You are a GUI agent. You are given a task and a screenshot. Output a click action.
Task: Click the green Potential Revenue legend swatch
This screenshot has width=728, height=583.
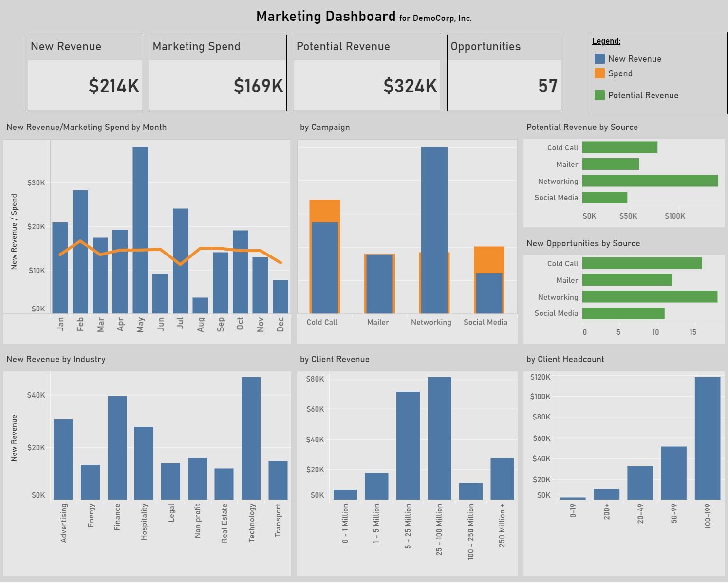pos(599,95)
